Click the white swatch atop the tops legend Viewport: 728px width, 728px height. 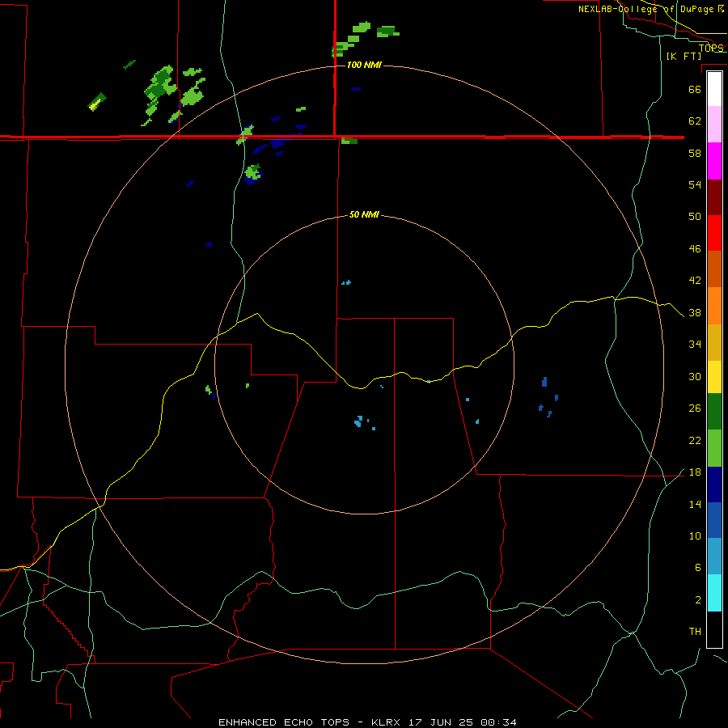(x=714, y=89)
